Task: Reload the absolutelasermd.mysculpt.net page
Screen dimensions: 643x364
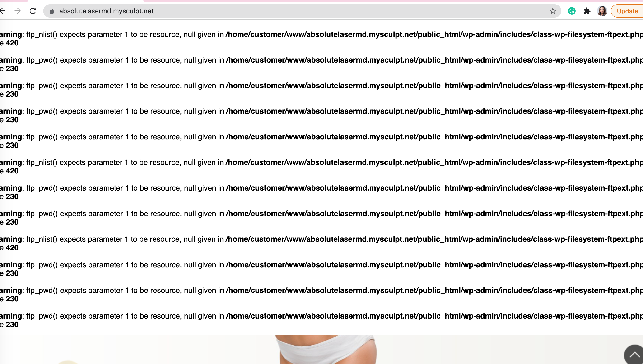Action: pos(33,11)
